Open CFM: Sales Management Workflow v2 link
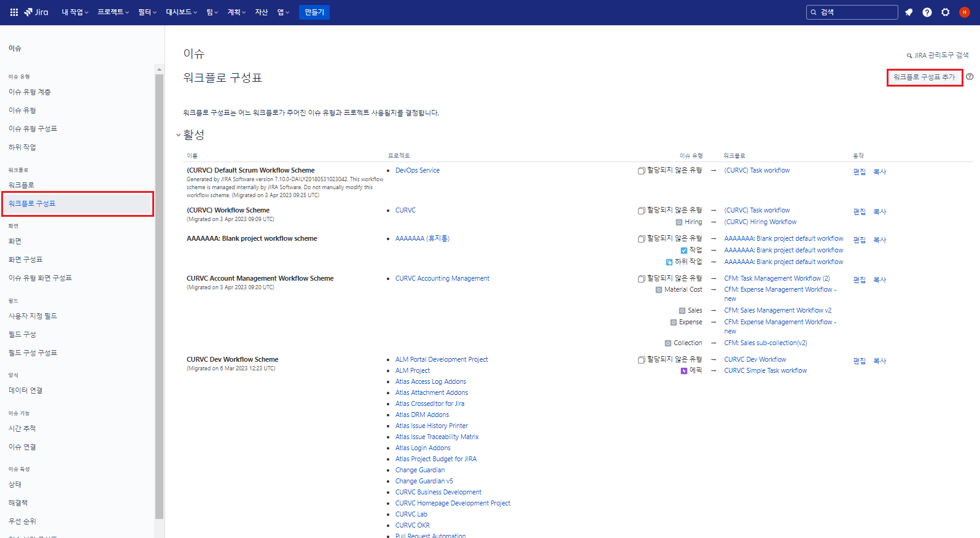Viewport: 980px width, 538px height. pyautogui.click(x=778, y=311)
